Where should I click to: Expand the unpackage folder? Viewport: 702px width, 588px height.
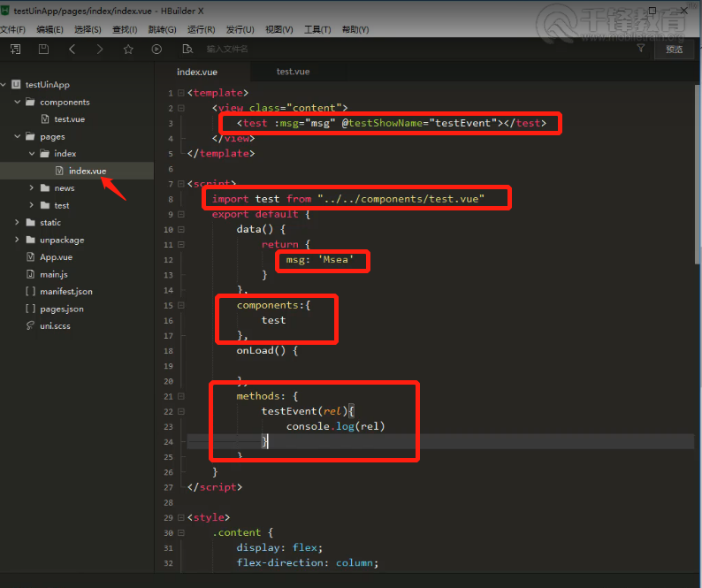pos(17,240)
